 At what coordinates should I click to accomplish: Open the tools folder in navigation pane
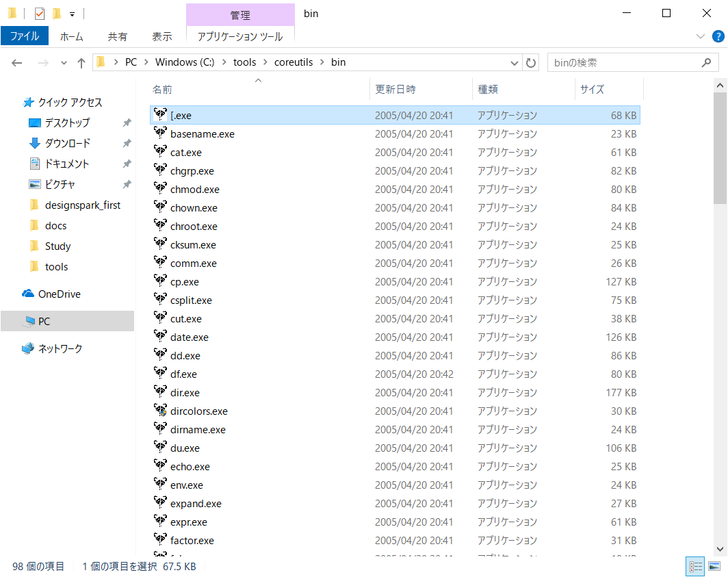tap(56, 267)
